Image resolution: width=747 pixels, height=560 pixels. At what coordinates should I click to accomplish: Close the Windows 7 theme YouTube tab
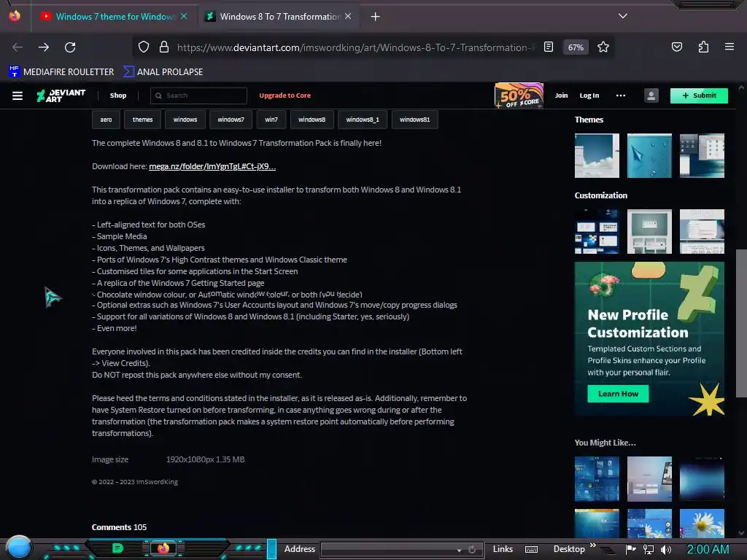(184, 16)
